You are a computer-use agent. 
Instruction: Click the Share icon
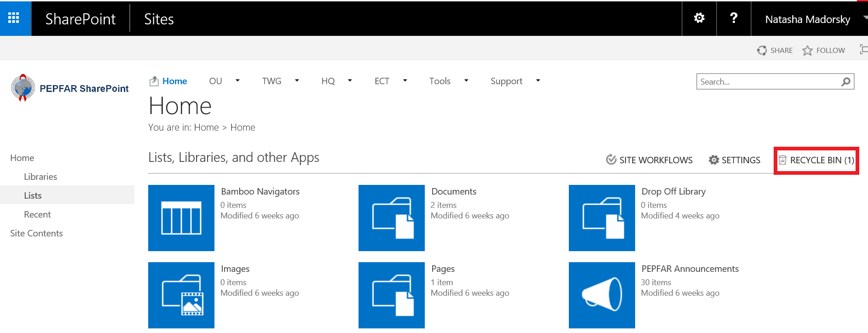(762, 50)
